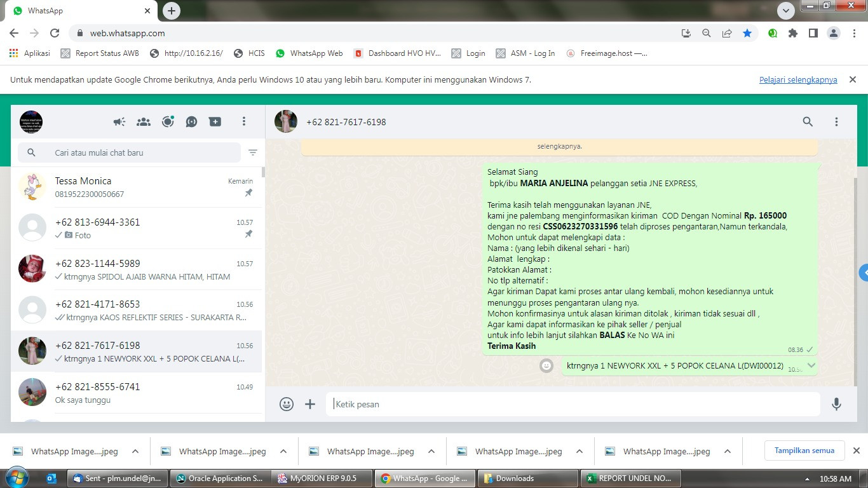Close the downloads bar
Viewport: 868px width, 488px height.
(856, 451)
